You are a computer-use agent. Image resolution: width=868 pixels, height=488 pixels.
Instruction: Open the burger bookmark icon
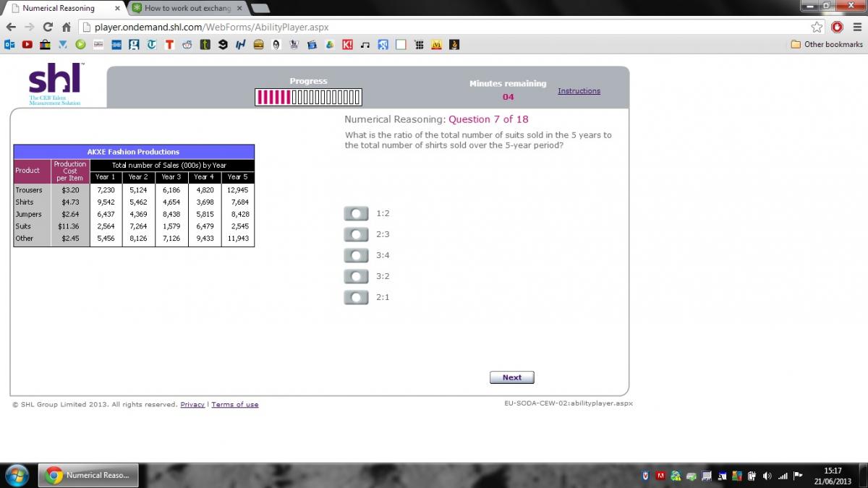click(x=258, y=45)
